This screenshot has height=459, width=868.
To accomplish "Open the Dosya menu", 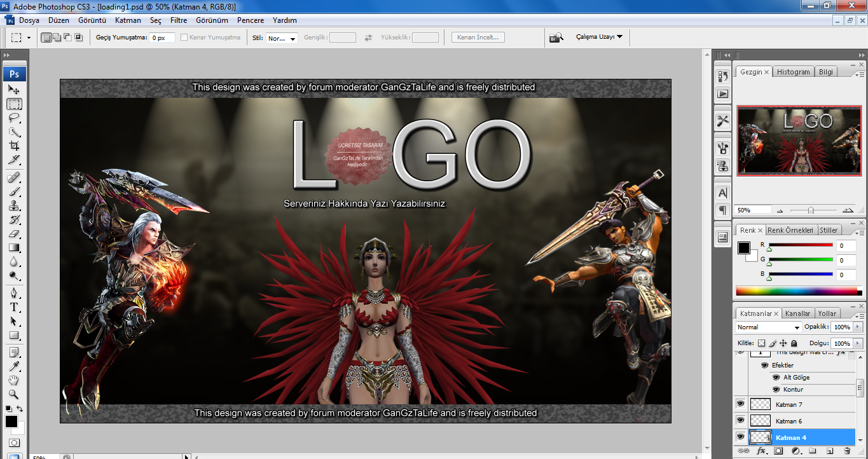I will click(x=29, y=20).
